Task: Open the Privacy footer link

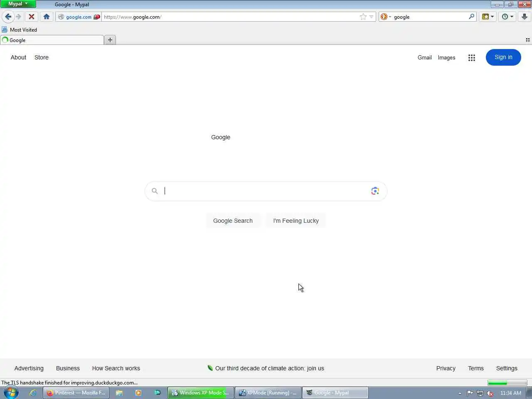Action: click(x=446, y=368)
